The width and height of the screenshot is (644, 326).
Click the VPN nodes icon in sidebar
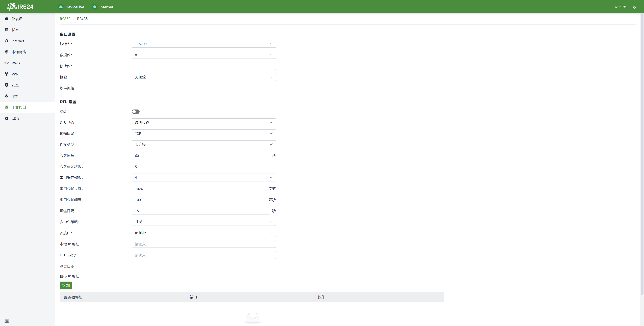pos(7,74)
